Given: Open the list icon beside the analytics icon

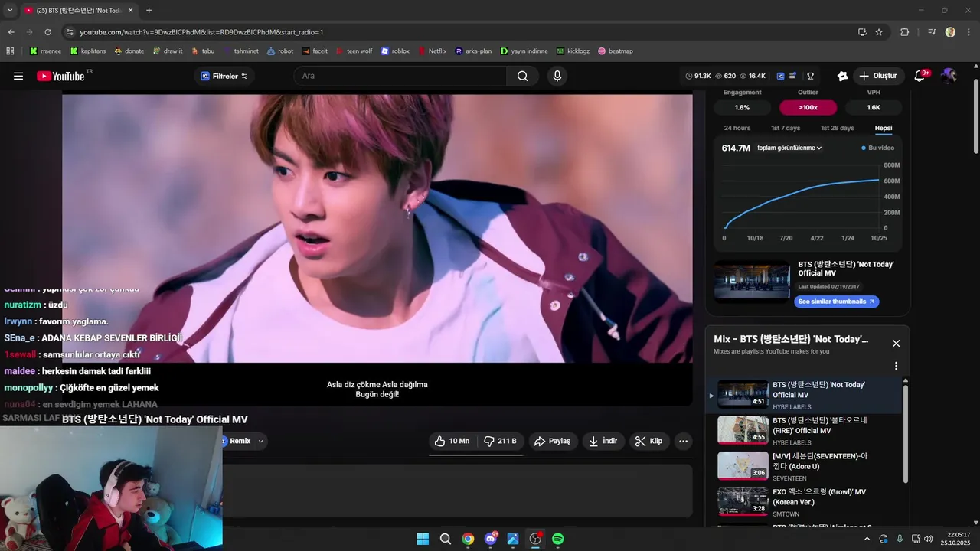Looking at the screenshot, I should pyautogui.click(x=793, y=76).
